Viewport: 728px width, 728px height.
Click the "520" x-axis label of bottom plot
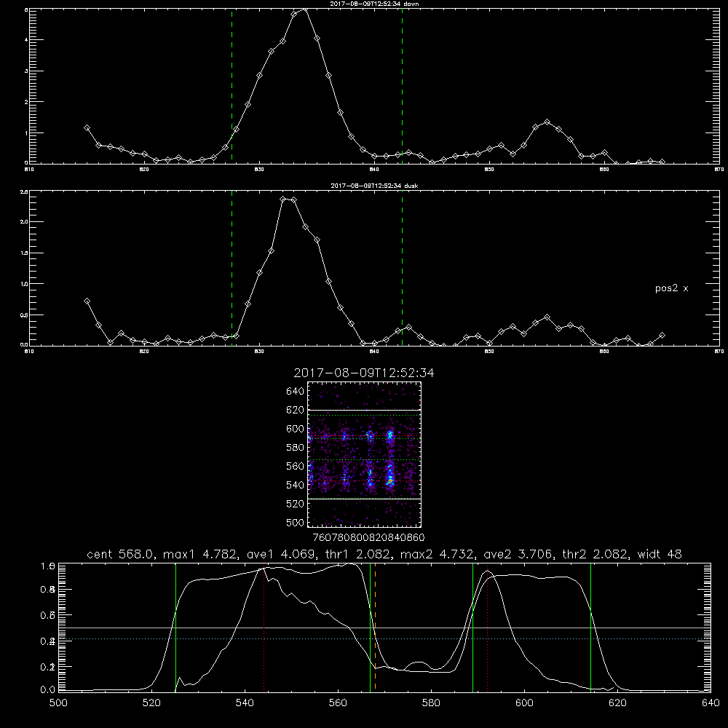[x=151, y=703]
